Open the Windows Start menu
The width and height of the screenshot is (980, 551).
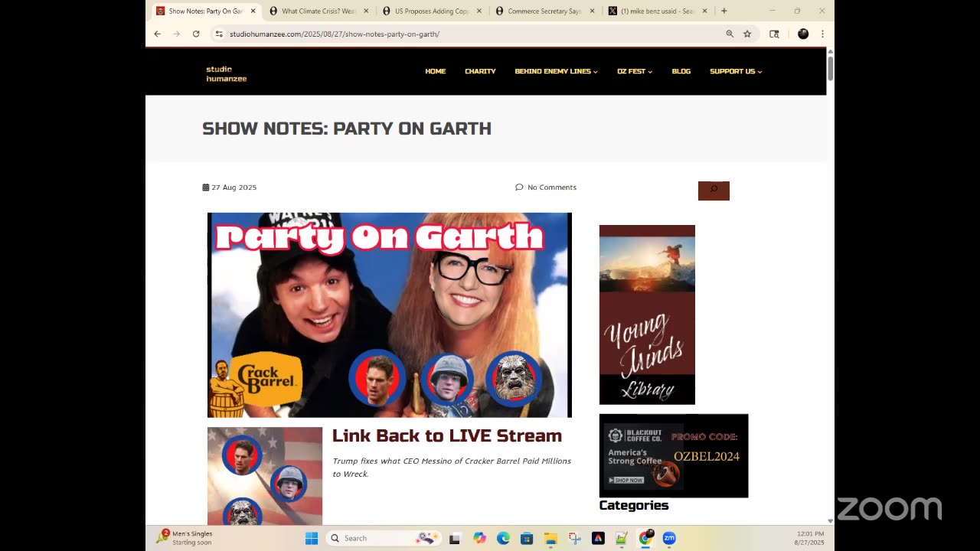pos(312,538)
